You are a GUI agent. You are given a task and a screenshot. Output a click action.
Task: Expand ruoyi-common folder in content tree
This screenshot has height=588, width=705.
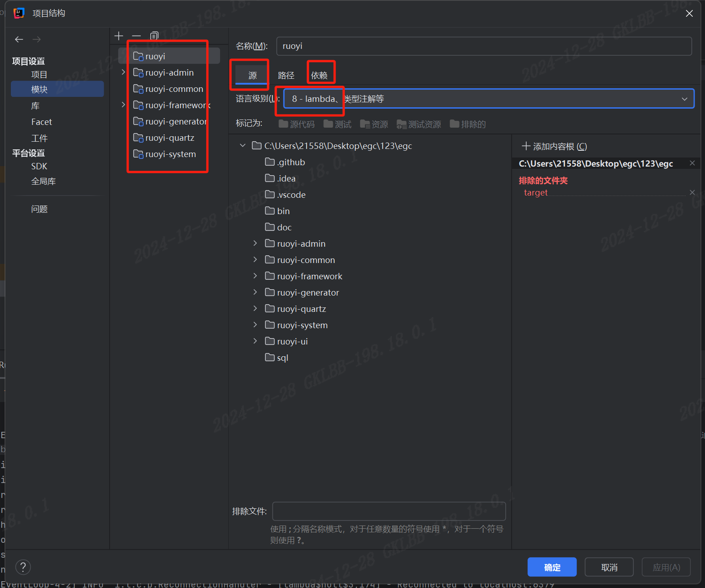[255, 259]
